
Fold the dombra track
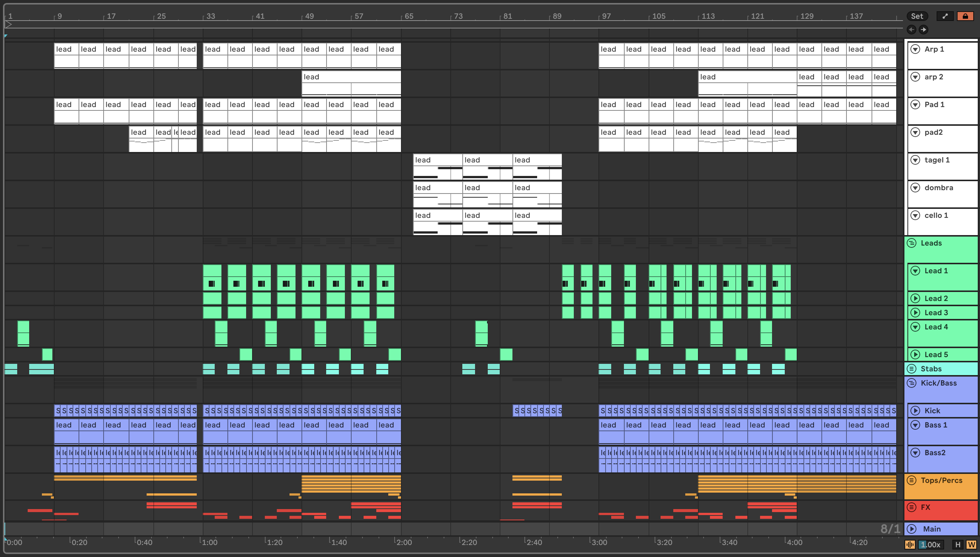(x=915, y=188)
